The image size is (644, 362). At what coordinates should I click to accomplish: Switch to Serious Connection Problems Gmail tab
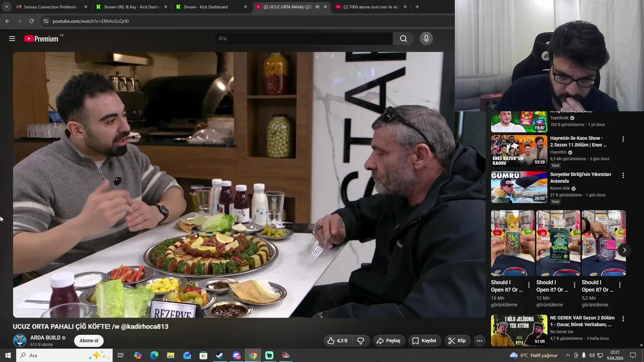50,7
